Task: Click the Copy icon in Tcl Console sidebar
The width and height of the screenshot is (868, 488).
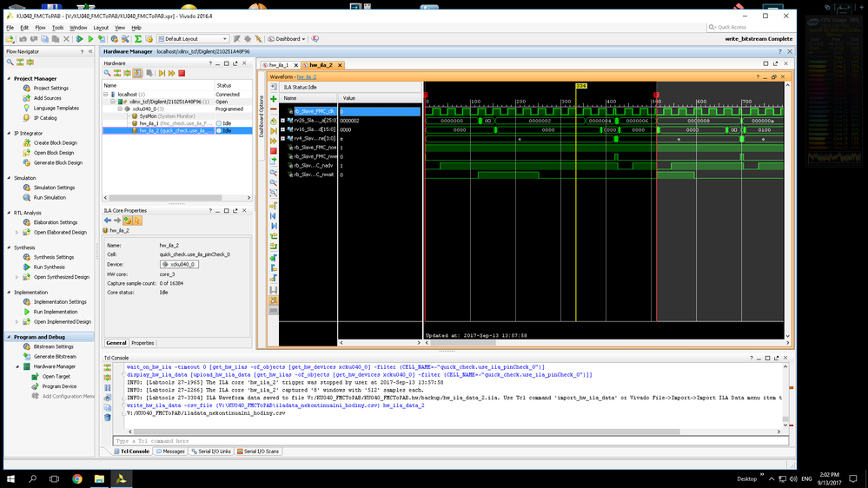Action: 108,408
